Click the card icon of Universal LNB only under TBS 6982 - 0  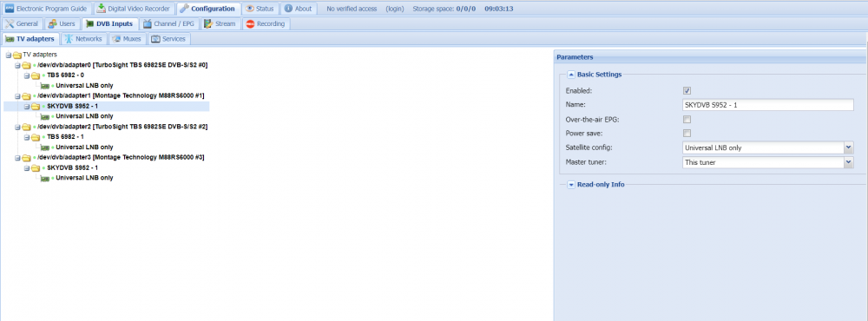click(x=45, y=86)
